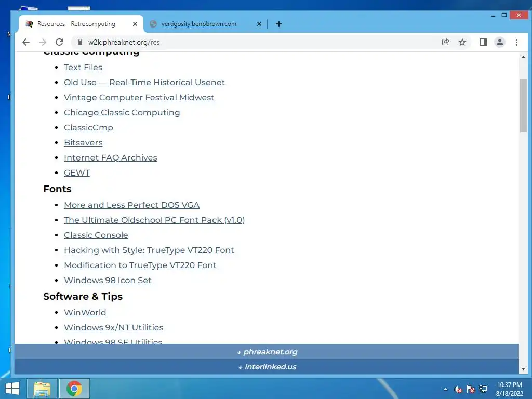Open the Windows Start button
This screenshot has width=532, height=399.
[12, 389]
